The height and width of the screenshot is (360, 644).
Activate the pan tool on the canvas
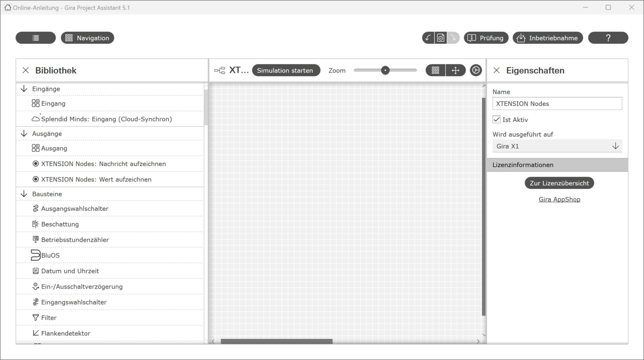pyautogui.click(x=456, y=70)
